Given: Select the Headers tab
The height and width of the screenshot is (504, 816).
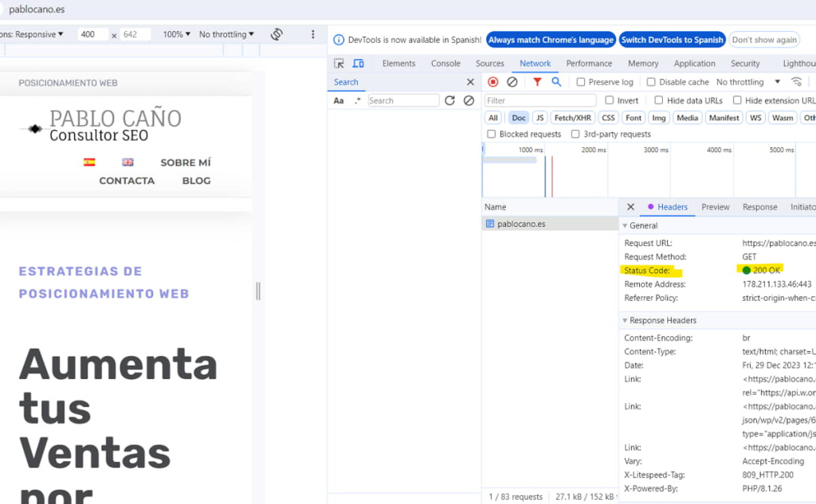Looking at the screenshot, I should click(x=667, y=207).
